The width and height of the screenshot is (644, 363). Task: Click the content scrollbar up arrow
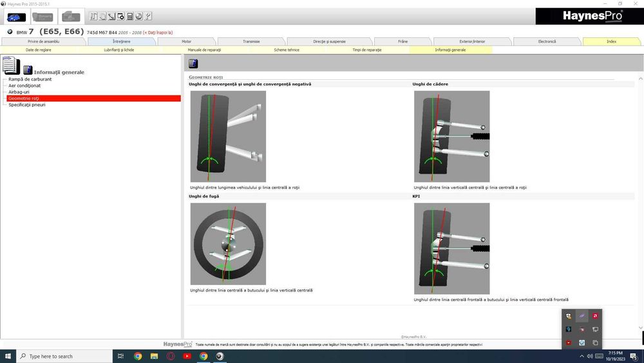[x=641, y=79]
